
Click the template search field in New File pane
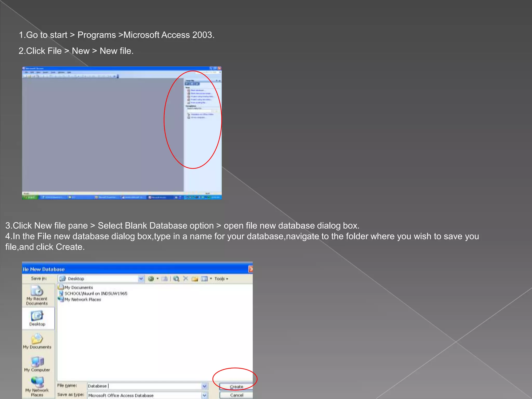point(199,111)
